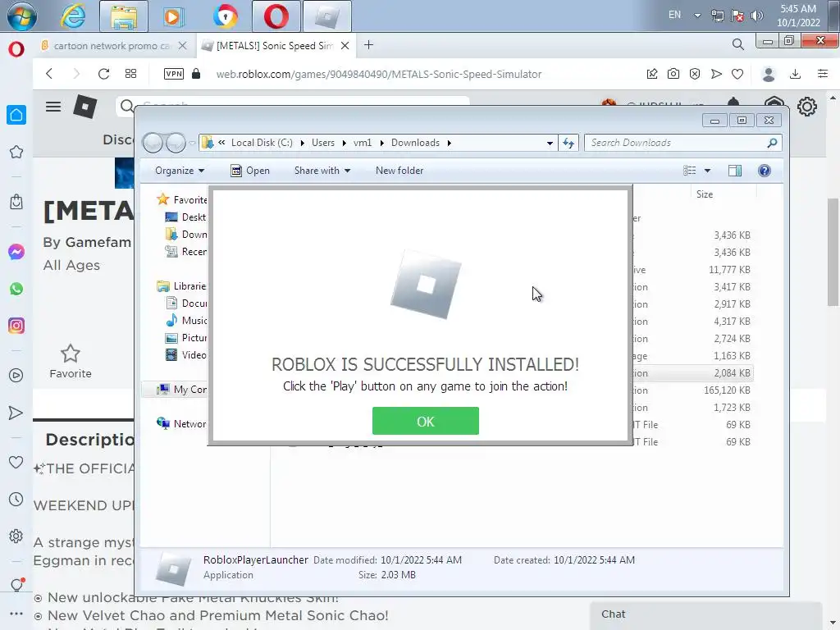Expand Share with dropdown
The image size is (840, 630).
322,171
